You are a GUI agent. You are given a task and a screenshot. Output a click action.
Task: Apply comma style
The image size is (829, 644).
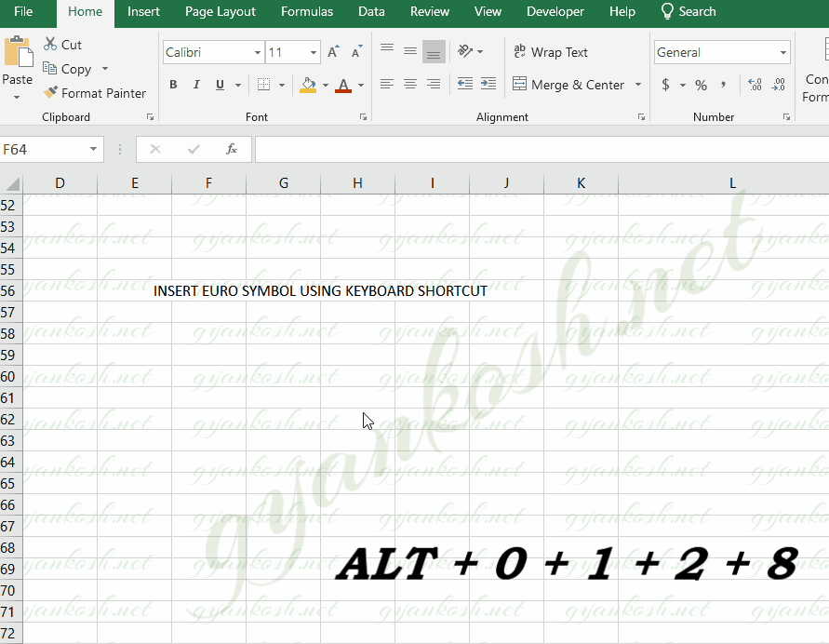tap(723, 85)
